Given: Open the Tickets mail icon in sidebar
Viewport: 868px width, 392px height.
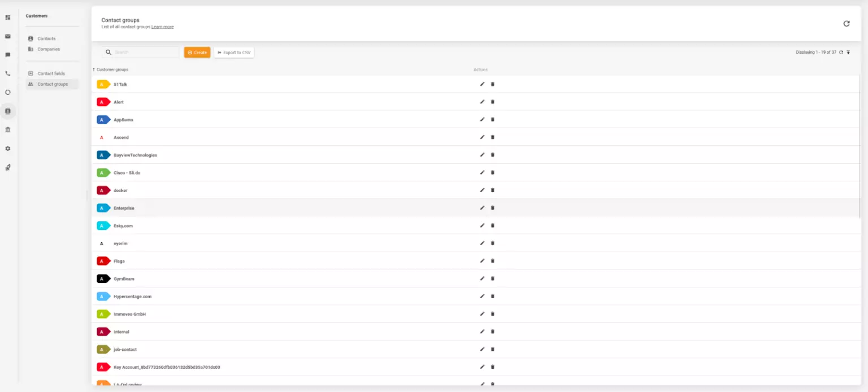Looking at the screenshot, I should pyautogui.click(x=7, y=36).
